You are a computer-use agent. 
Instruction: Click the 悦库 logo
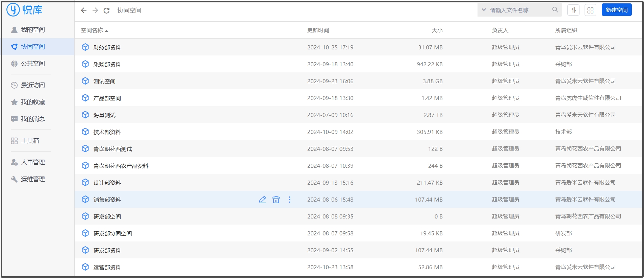(25, 10)
